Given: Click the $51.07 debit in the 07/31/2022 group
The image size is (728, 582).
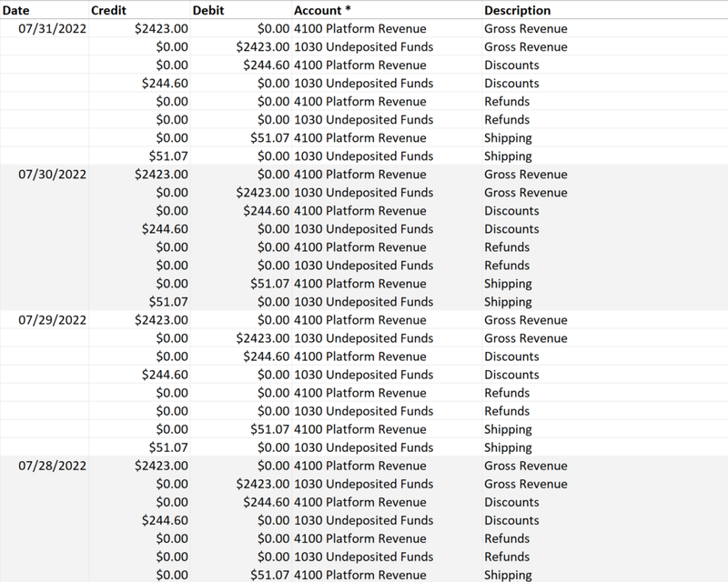Looking at the screenshot, I should click(269, 138).
